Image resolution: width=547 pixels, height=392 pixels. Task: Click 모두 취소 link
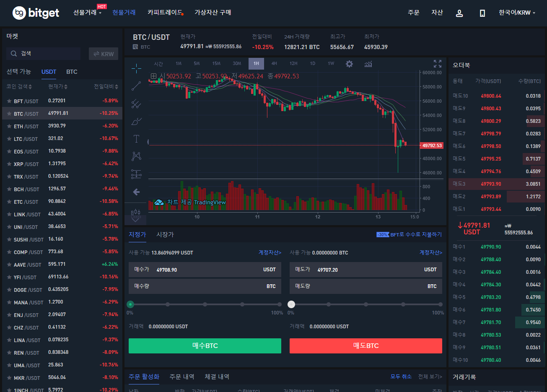(x=401, y=376)
